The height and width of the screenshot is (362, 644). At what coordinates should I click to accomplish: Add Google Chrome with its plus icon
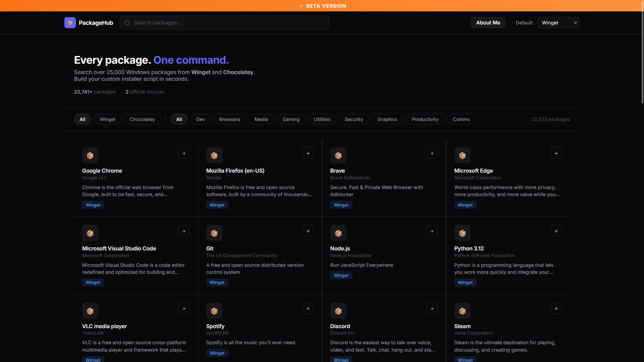tap(184, 153)
